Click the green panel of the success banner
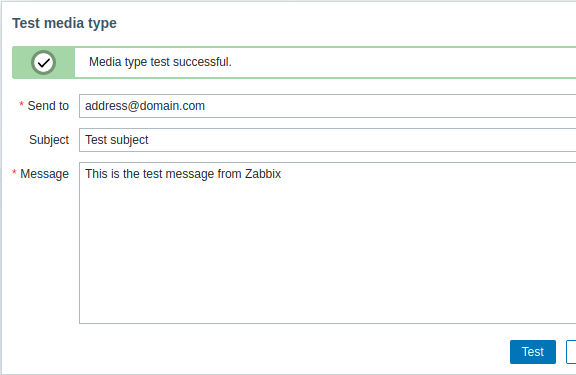 point(43,62)
